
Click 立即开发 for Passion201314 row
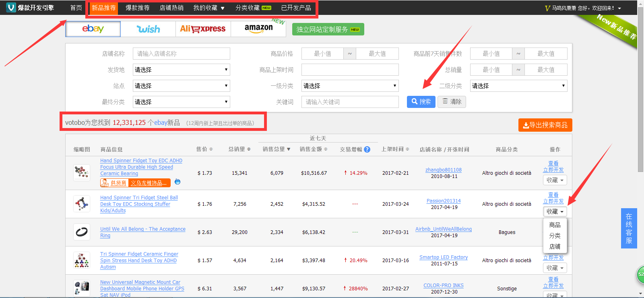click(x=553, y=201)
